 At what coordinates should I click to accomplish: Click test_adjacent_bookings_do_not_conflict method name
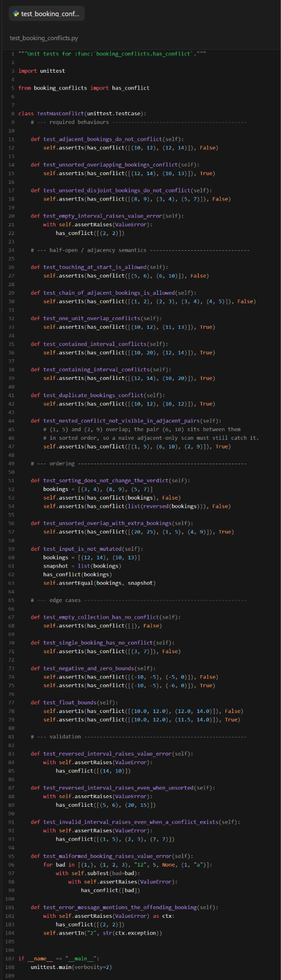coord(103,139)
